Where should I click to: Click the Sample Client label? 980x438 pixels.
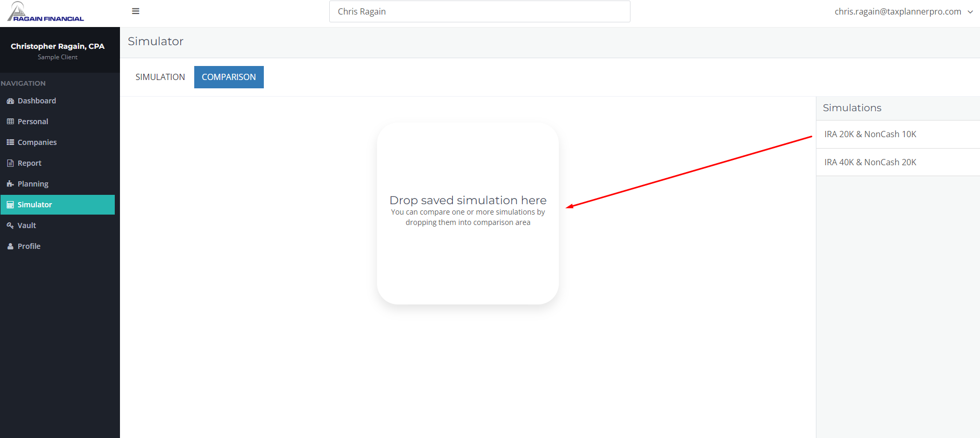click(x=58, y=57)
